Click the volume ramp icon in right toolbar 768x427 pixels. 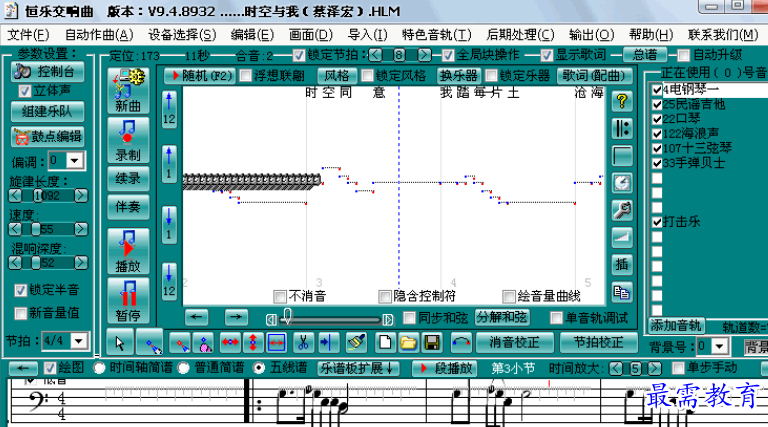622,237
